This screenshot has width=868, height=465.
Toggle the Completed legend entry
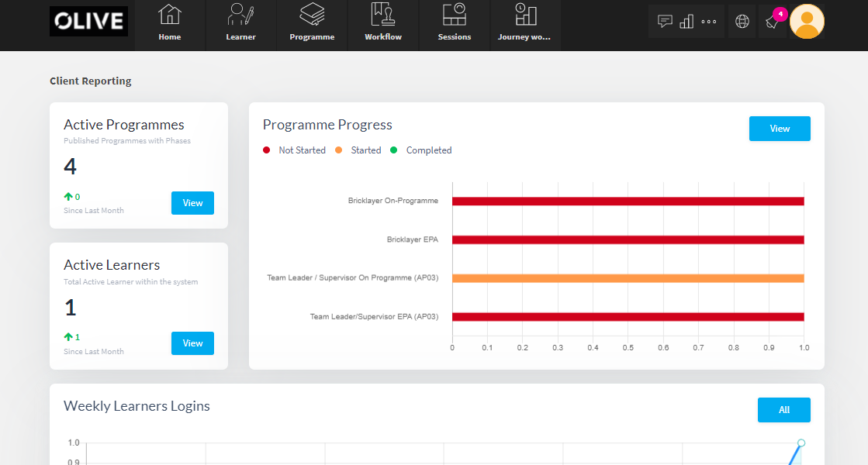tap(421, 150)
